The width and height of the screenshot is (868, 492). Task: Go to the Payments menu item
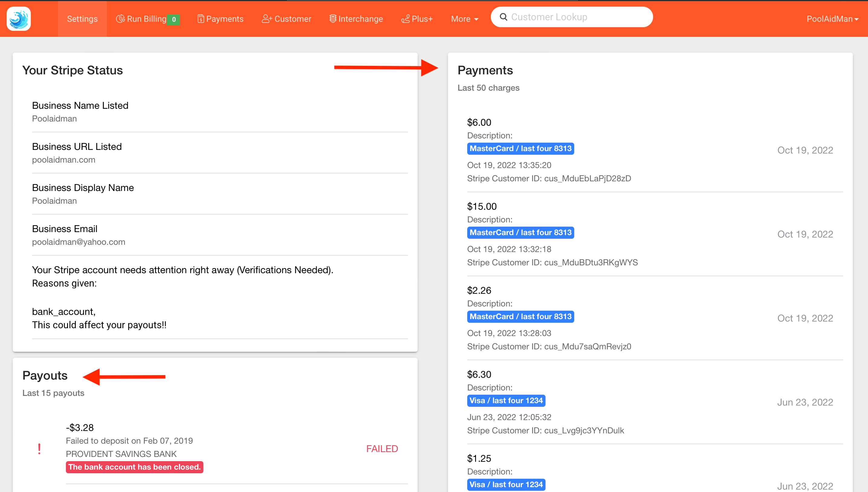point(225,19)
